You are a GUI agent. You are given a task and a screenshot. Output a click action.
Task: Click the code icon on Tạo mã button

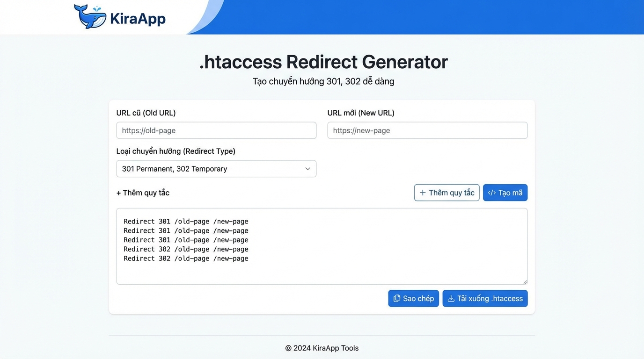492,192
